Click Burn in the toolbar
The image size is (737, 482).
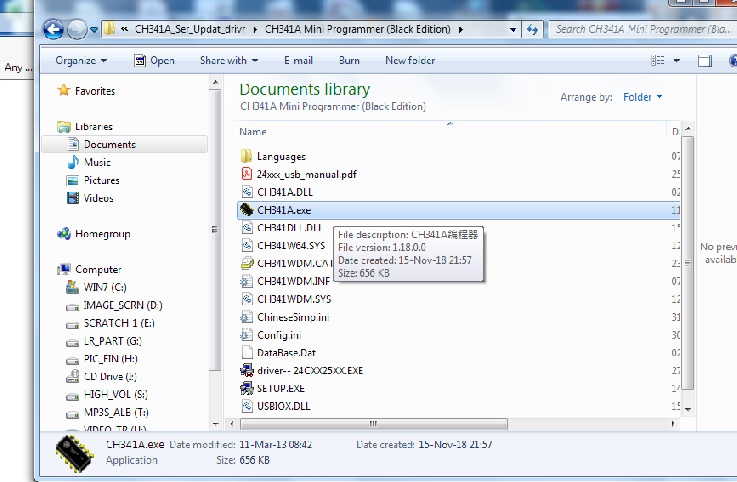349,60
